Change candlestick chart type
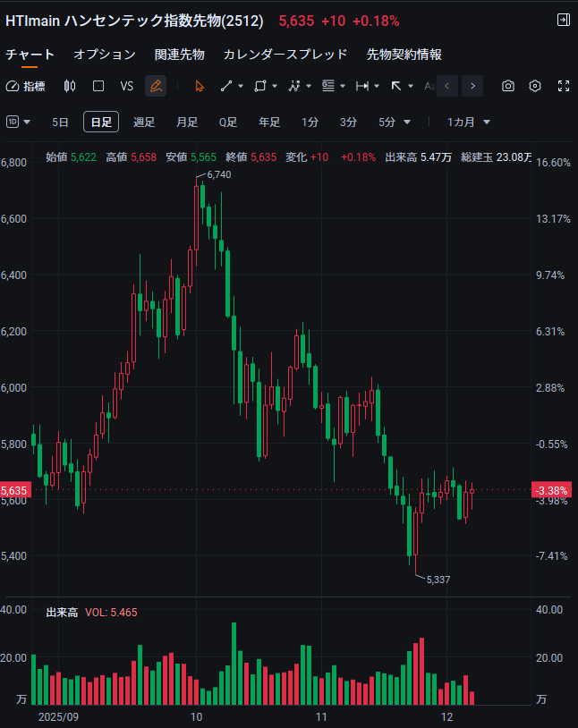 [70, 87]
